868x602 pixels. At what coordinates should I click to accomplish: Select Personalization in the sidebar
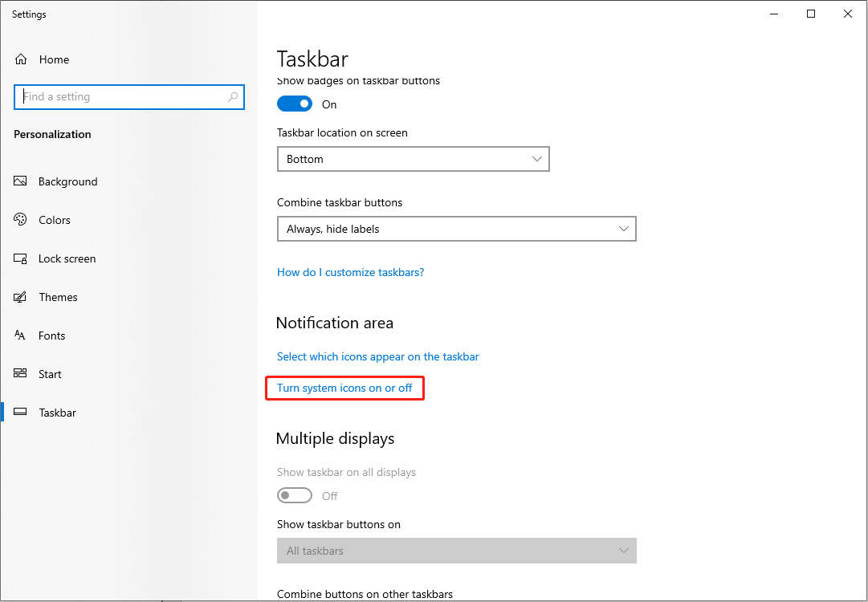(x=52, y=134)
